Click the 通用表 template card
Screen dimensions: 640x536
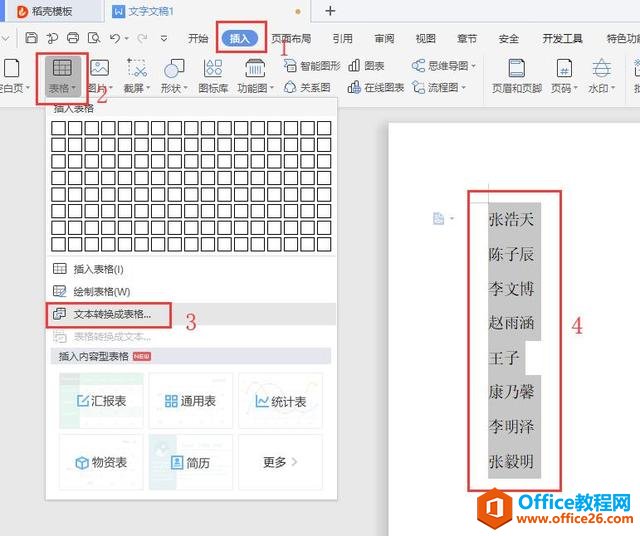[191, 400]
